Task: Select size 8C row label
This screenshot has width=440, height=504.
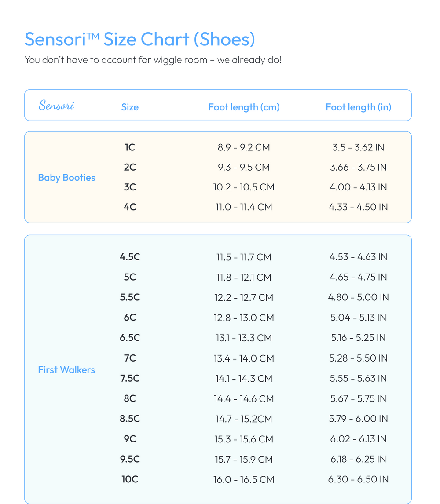Action: point(130,398)
